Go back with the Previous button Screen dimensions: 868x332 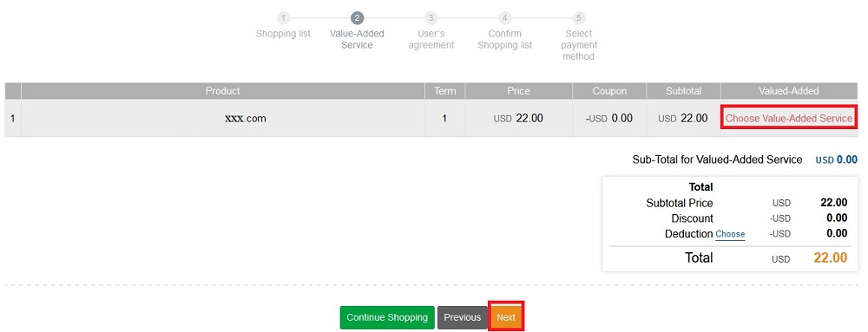click(x=463, y=317)
